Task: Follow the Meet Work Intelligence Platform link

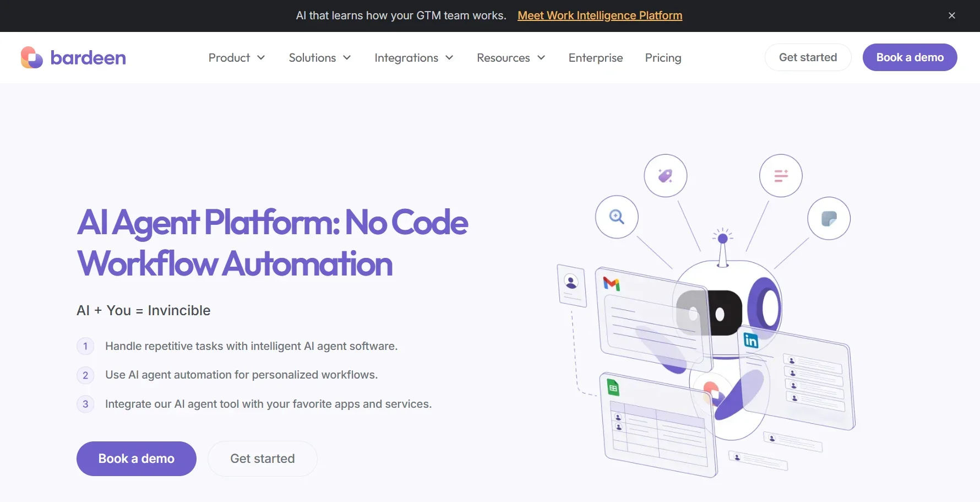Action: [x=600, y=15]
